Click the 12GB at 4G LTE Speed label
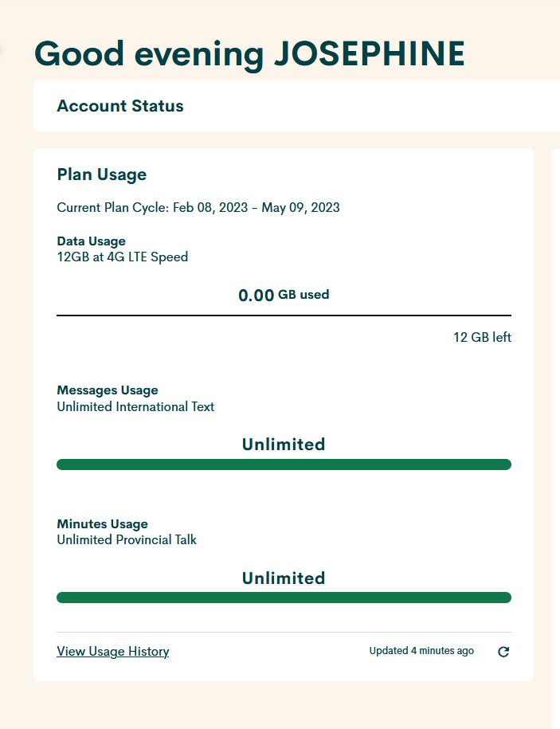This screenshot has height=729, width=560. click(x=122, y=257)
